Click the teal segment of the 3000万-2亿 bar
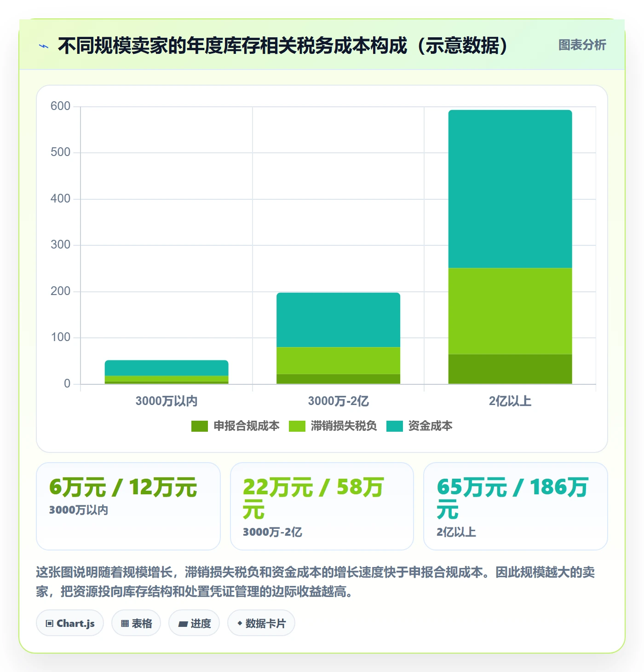644x672 pixels. (338, 320)
